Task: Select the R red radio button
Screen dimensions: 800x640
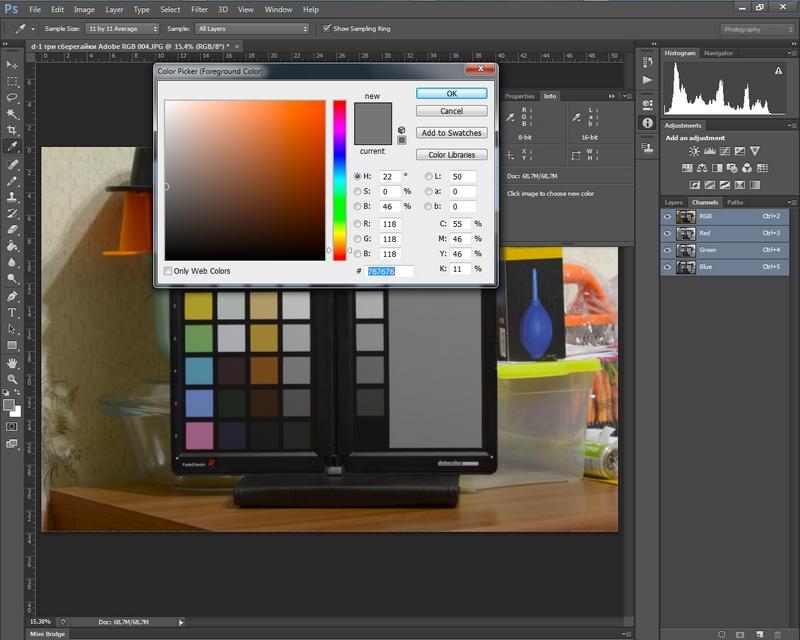Action: pyautogui.click(x=358, y=224)
